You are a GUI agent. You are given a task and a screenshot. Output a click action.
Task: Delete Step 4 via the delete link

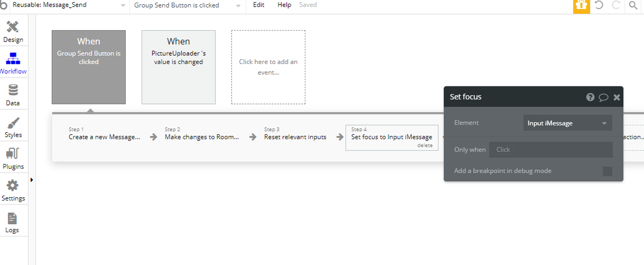pyautogui.click(x=425, y=146)
